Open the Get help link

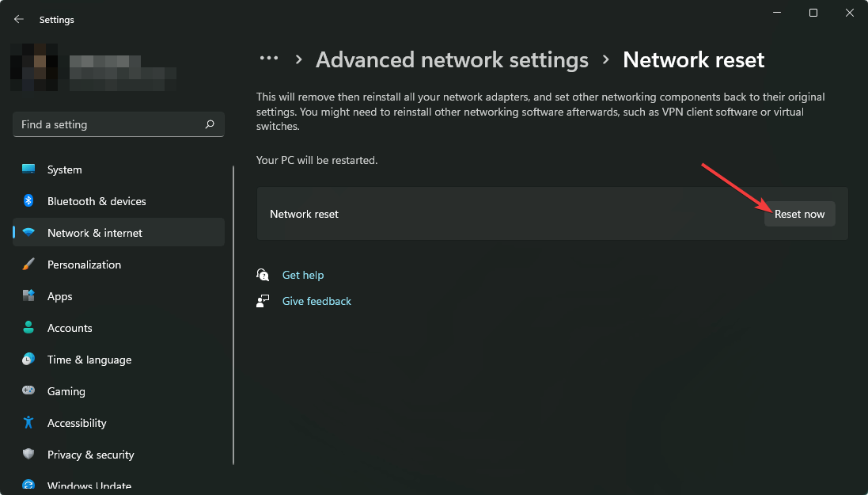tap(303, 275)
